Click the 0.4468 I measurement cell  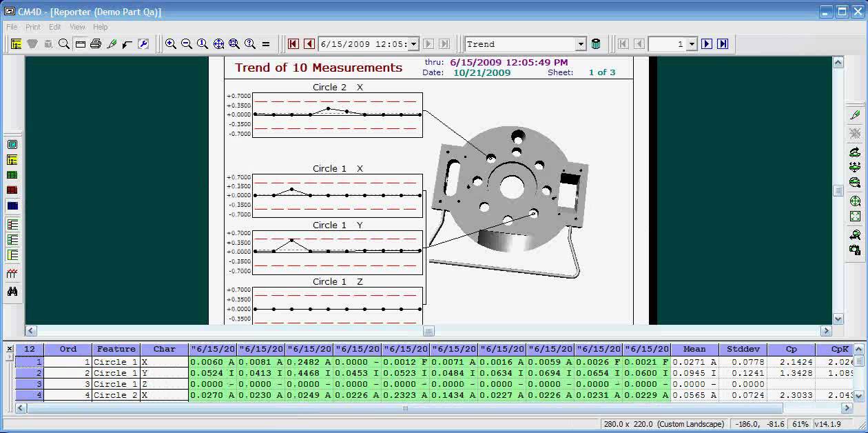pyautogui.click(x=309, y=373)
